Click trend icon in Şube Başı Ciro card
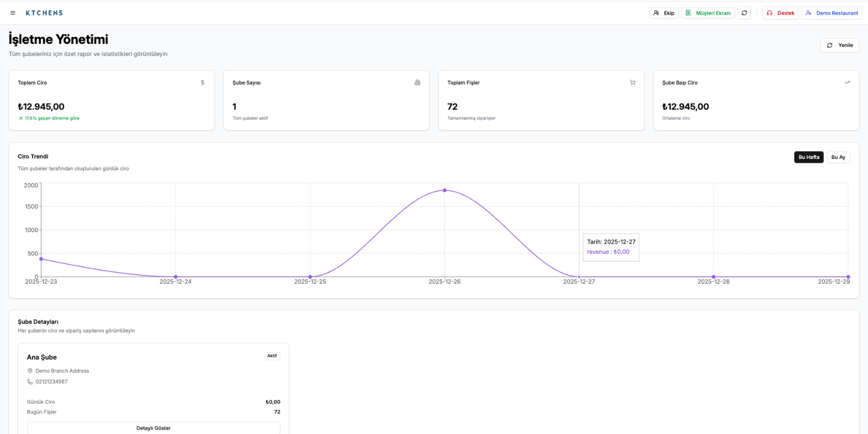Viewport: 868px width, 434px height. [847, 82]
